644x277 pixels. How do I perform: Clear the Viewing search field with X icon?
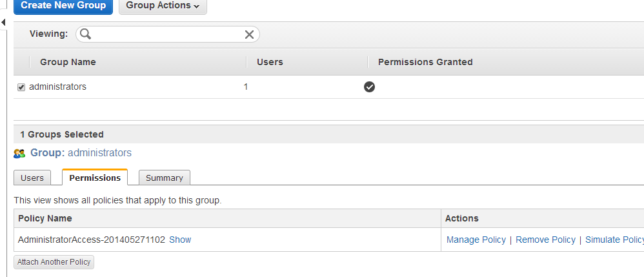click(249, 34)
